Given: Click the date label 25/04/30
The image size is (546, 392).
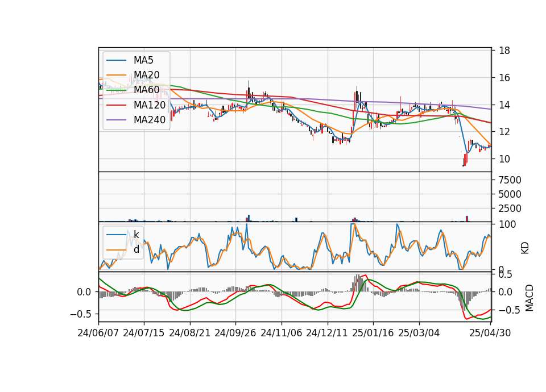Looking at the screenshot, I should pos(490,333).
